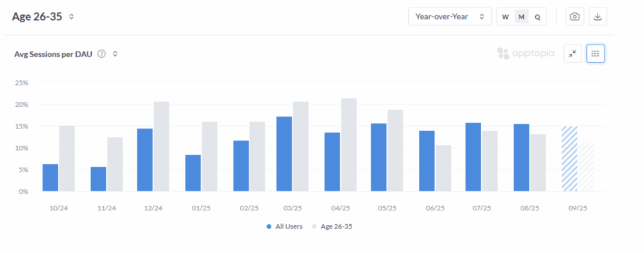This screenshot has width=644, height=253.
Task: Click the download chart icon
Action: pos(598,17)
